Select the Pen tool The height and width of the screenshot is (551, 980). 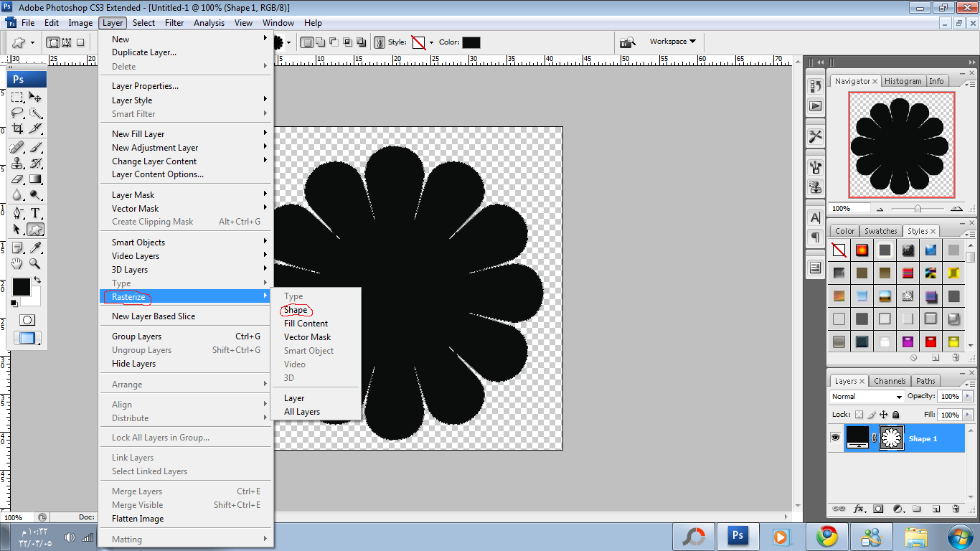(x=17, y=212)
